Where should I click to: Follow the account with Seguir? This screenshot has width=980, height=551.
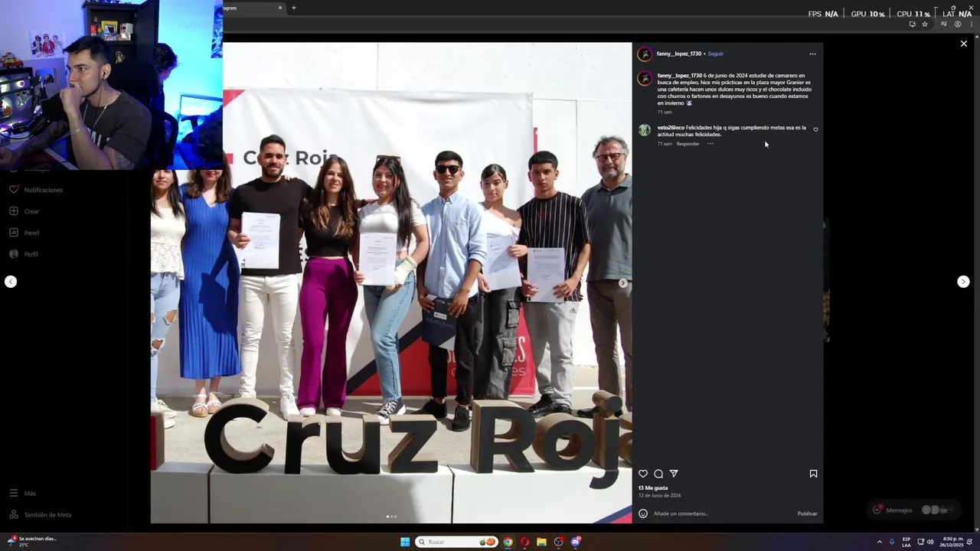click(716, 54)
